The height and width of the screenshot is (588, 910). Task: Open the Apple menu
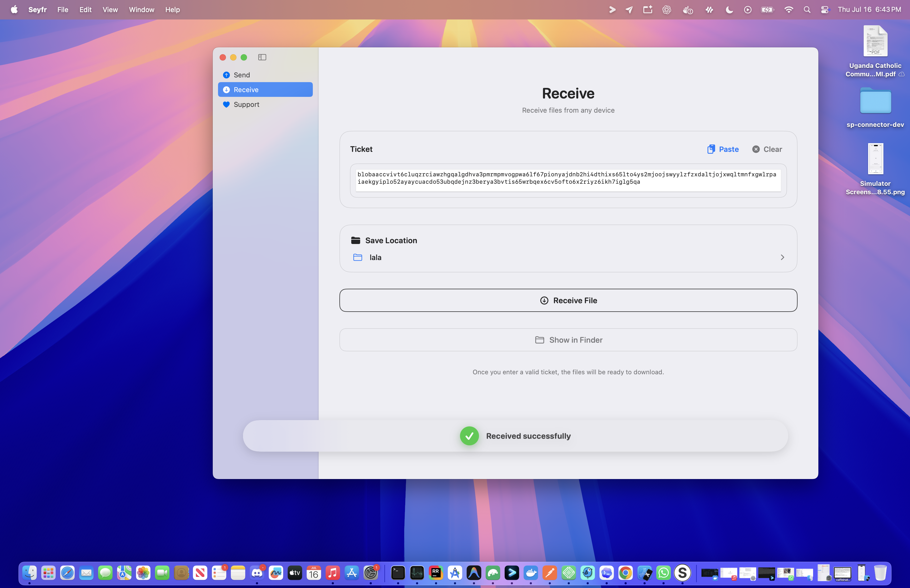[x=14, y=9]
